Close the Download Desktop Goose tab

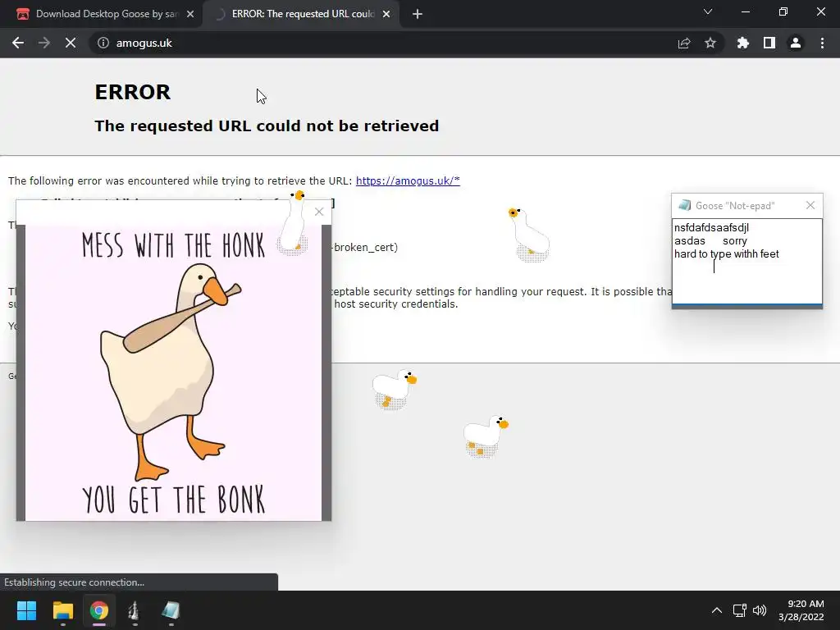pyautogui.click(x=190, y=15)
